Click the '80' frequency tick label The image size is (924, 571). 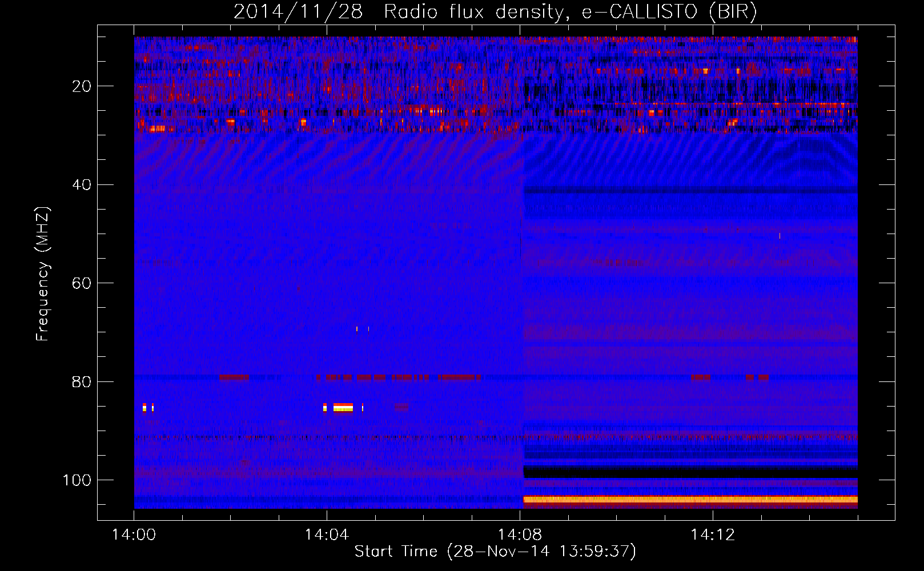pos(82,381)
